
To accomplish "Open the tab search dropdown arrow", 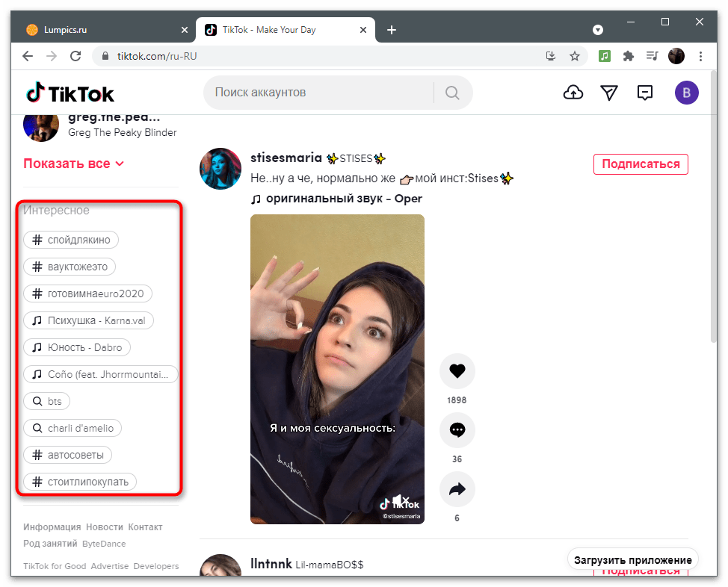I will click(x=597, y=30).
